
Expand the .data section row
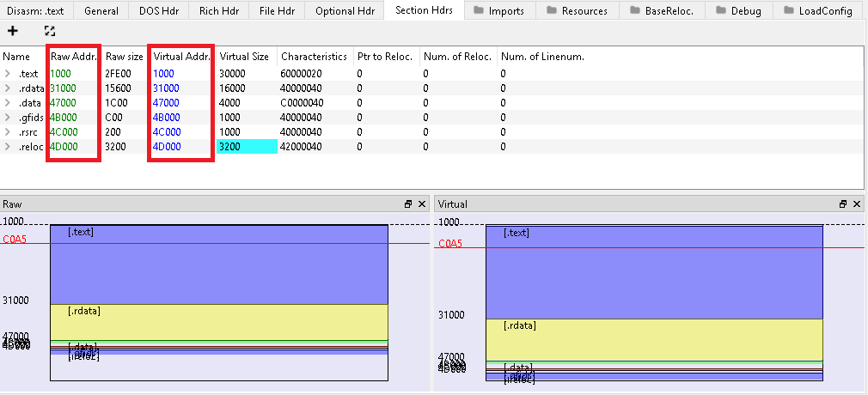tap(8, 102)
